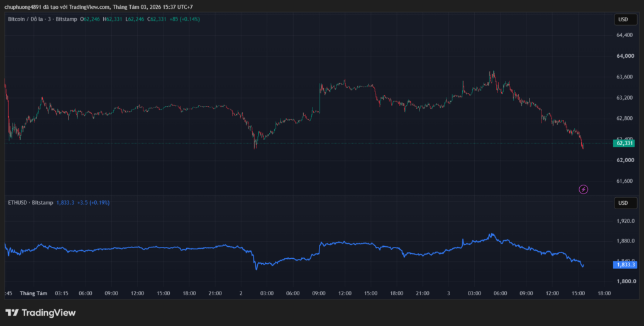Click the 62,800 price axis label
The image size is (644, 326).
pos(625,119)
